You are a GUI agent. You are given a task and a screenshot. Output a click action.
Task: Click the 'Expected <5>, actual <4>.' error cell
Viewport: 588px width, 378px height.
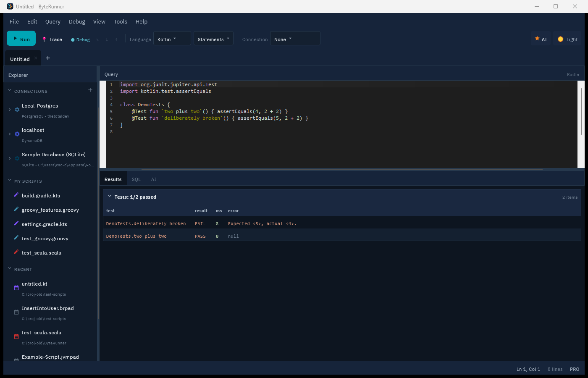pos(262,224)
